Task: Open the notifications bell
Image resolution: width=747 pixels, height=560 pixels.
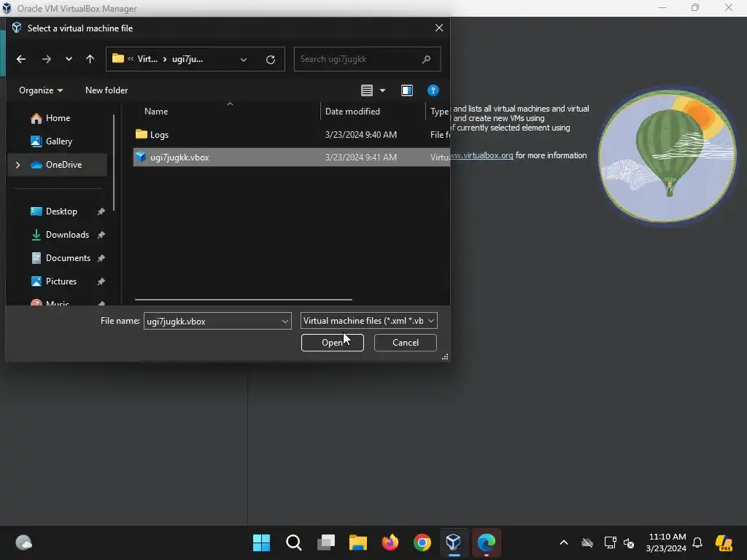Action: [x=697, y=542]
